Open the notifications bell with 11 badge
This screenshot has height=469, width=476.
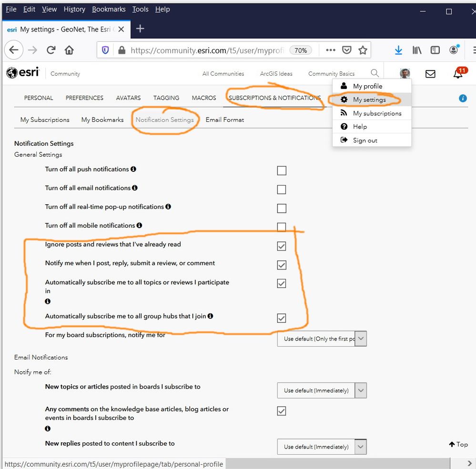coord(459,73)
